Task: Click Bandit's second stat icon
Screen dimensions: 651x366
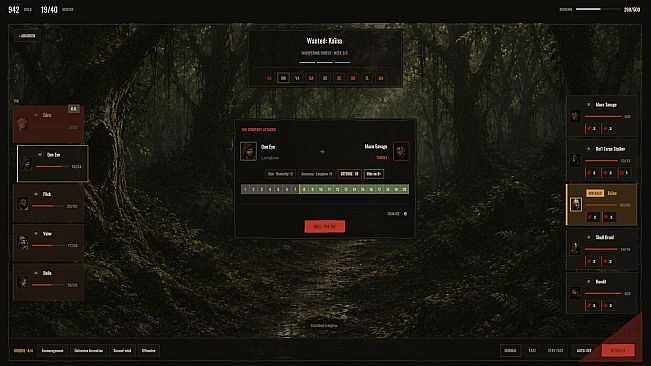Action: pos(606,305)
